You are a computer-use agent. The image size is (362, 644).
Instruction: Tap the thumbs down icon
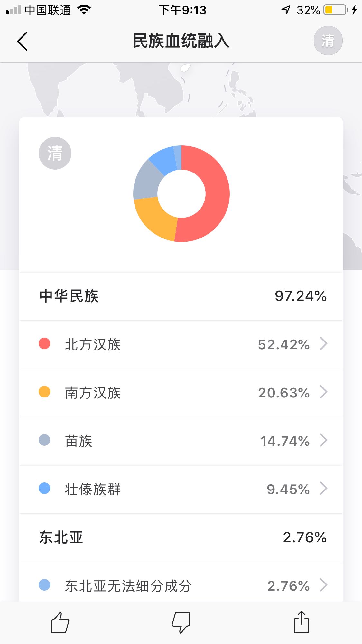181,622
